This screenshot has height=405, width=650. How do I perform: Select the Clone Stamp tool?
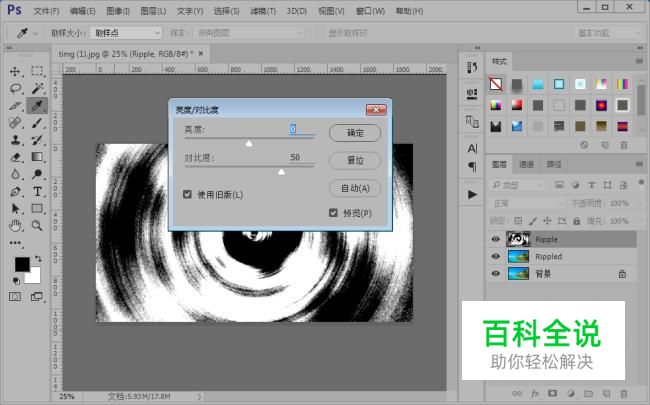pyautogui.click(x=15, y=140)
